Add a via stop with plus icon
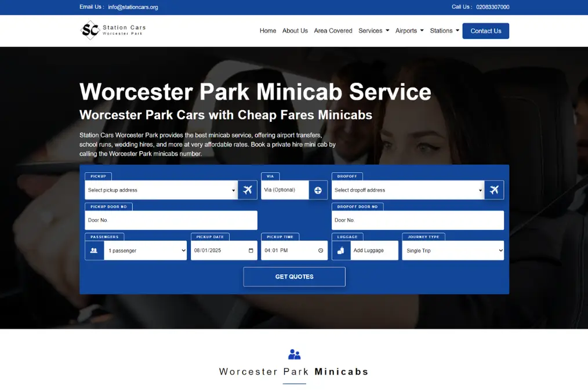The height and width of the screenshot is (392, 588). coord(318,190)
